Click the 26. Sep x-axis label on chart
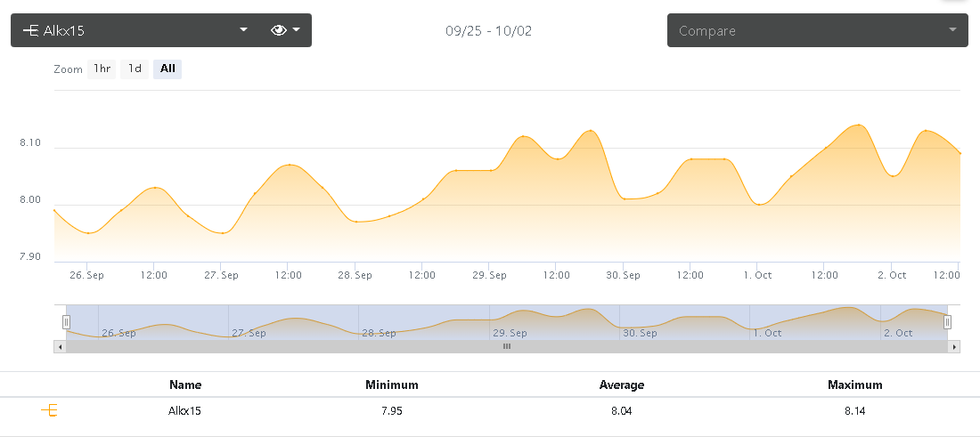 [87, 275]
